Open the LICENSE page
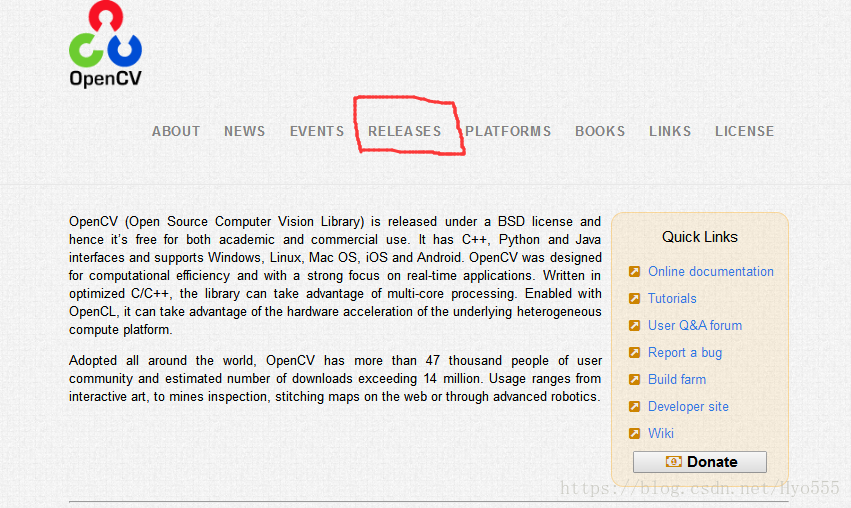 (745, 131)
